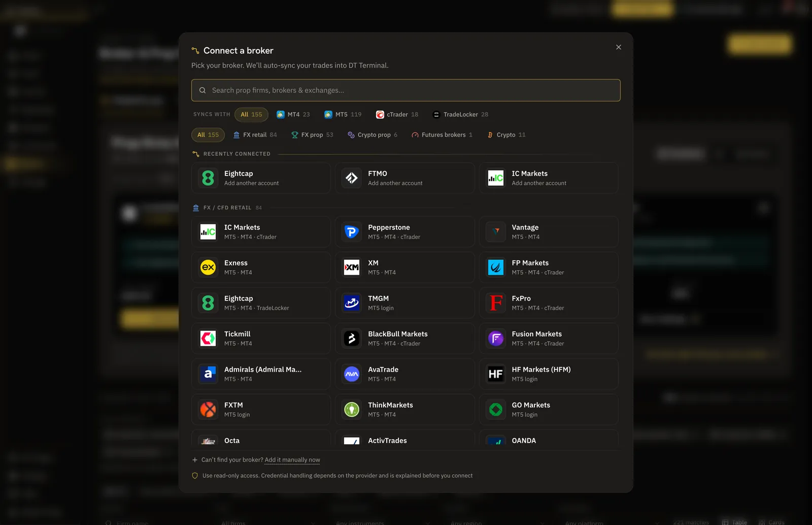Image resolution: width=812 pixels, height=525 pixels.
Task: Select the Octa broker card
Action: point(261,438)
